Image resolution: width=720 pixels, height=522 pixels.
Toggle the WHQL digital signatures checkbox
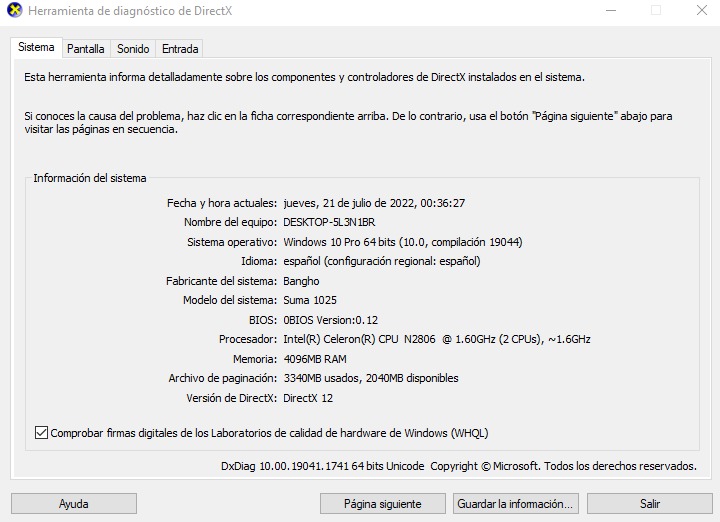[x=41, y=433]
